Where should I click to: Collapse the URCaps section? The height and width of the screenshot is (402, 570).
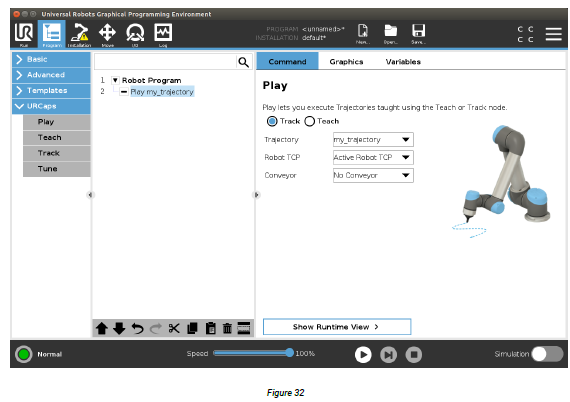(51, 106)
